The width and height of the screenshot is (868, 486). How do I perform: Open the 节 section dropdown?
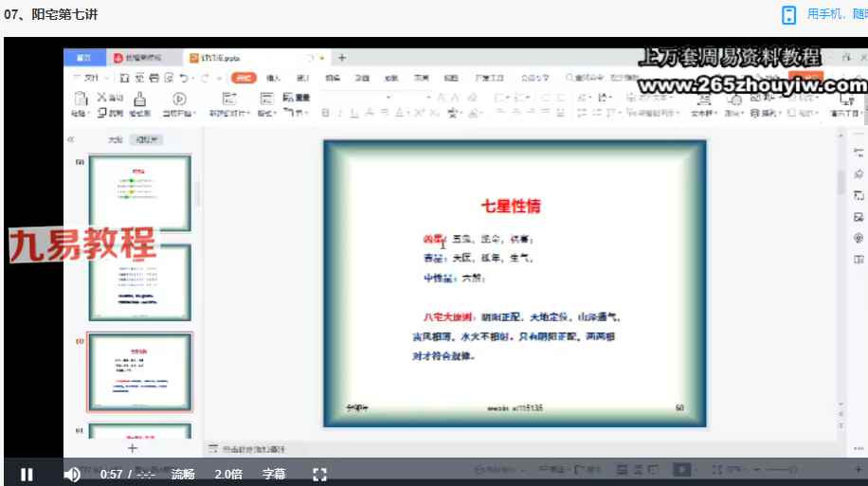pos(297,113)
